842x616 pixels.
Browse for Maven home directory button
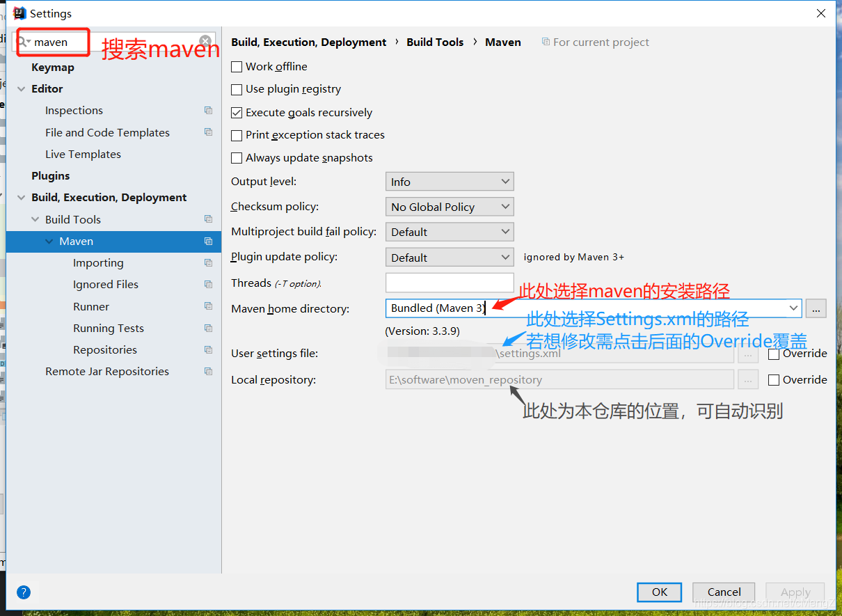click(x=816, y=308)
